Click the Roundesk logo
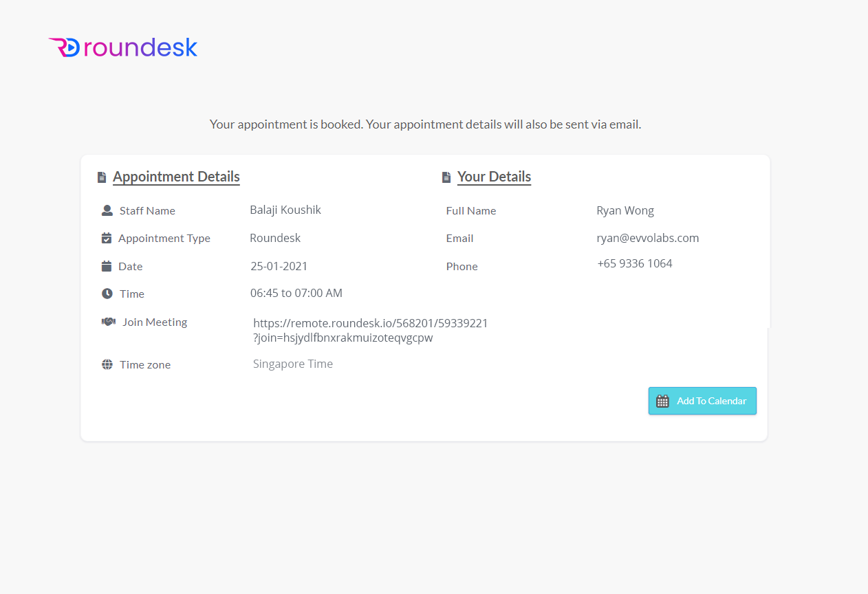The image size is (868, 594). [x=123, y=47]
